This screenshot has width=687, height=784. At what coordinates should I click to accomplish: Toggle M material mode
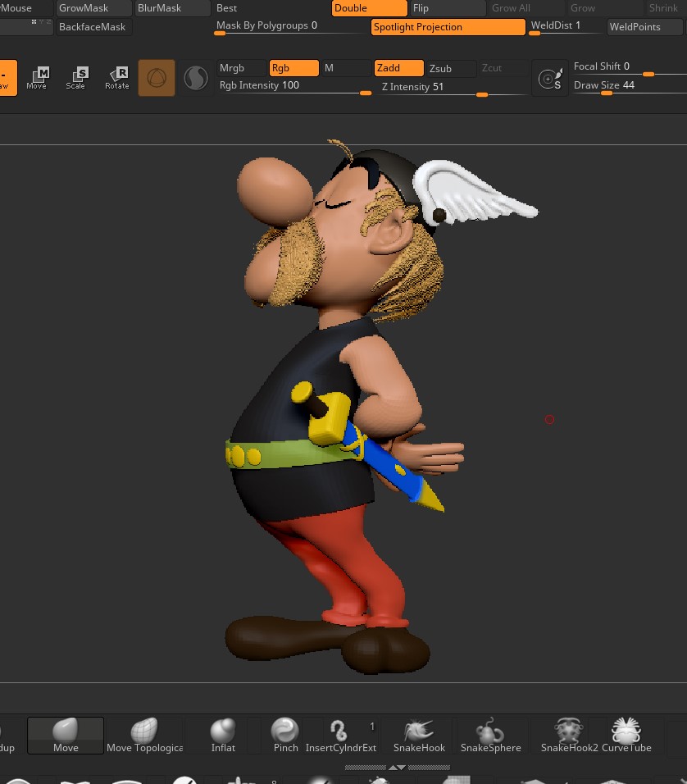click(346, 68)
